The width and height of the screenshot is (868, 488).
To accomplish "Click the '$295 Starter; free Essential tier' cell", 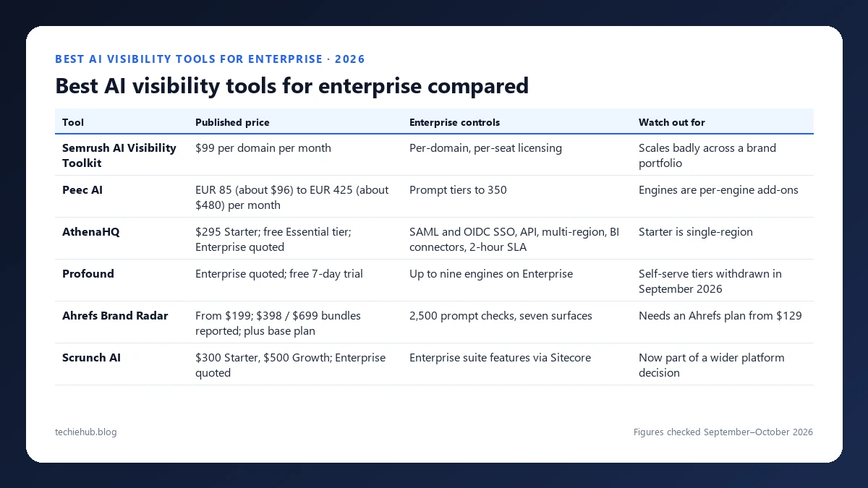I will 273,239.
